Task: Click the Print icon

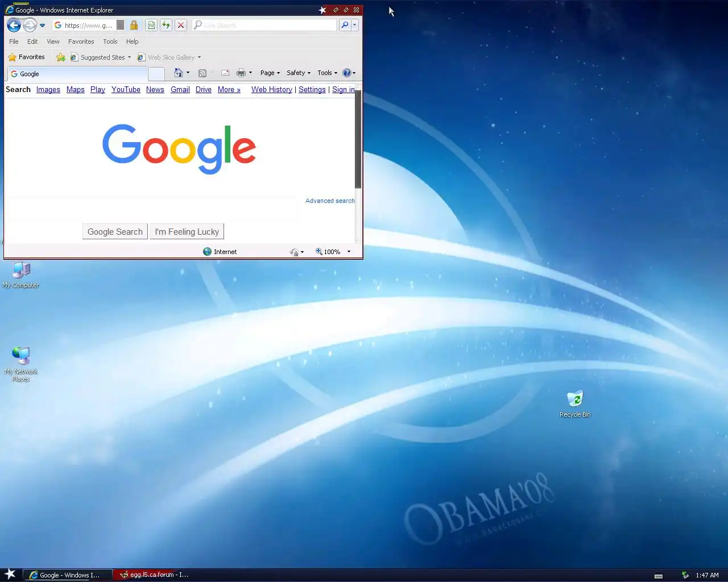Action: click(241, 73)
